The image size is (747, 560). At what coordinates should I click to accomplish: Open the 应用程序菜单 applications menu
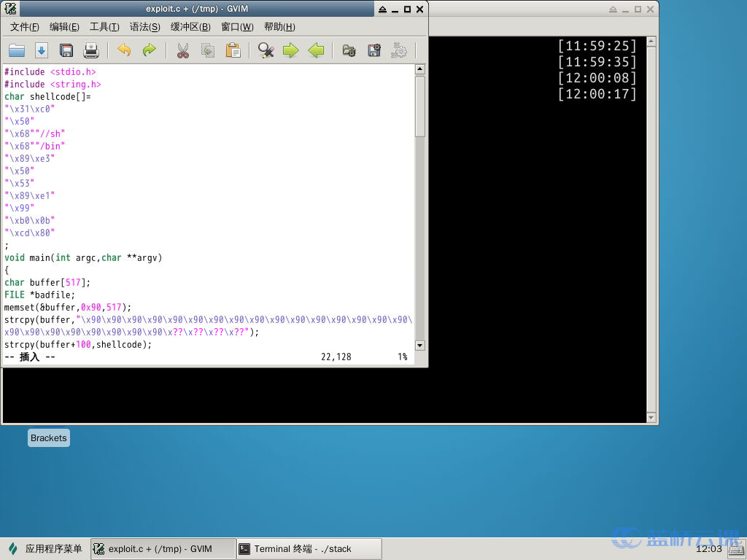click(x=45, y=548)
